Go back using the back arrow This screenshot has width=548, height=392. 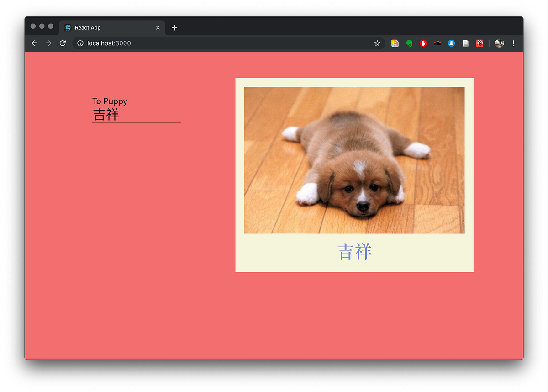(34, 43)
